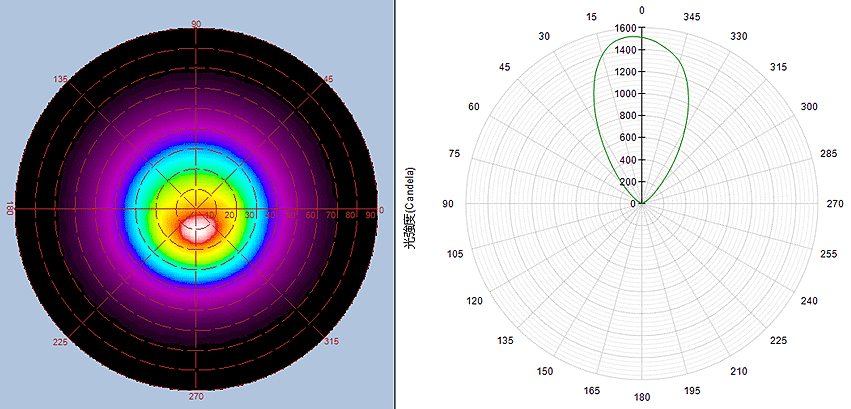Click the 15 degree angle label
This screenshot has height=409, width=851.
pos(592,17)
